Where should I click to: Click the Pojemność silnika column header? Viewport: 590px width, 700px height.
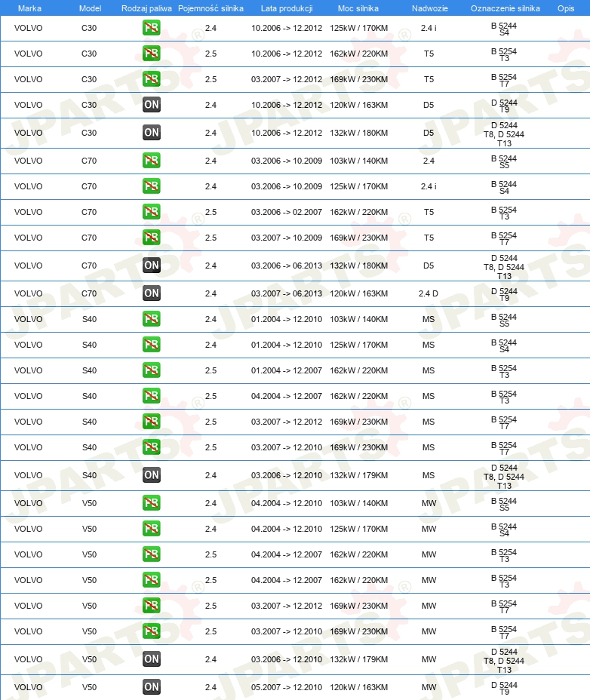tap(210, 8)
